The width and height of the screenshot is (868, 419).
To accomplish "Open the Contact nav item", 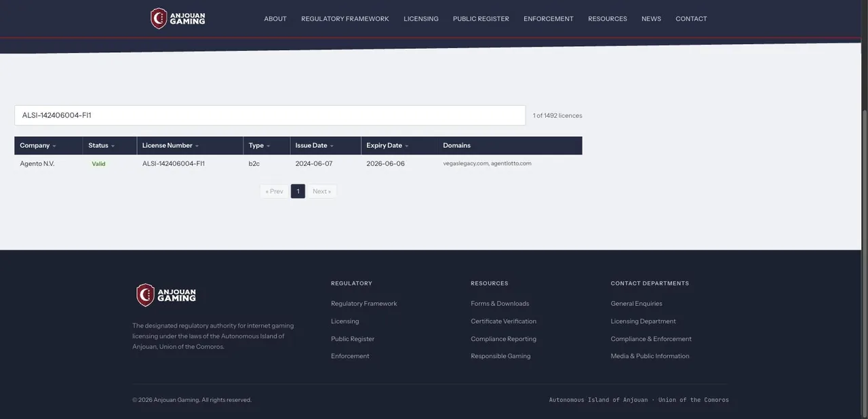I will point(691,19).
